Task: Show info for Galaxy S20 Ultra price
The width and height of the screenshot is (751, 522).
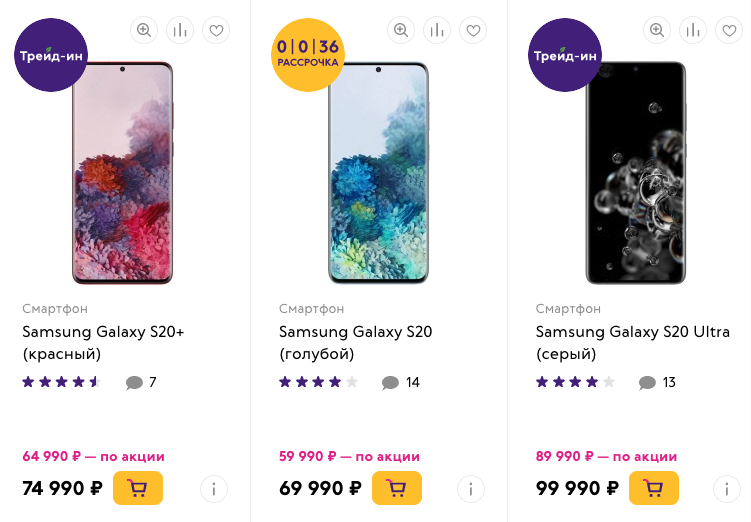Action: click(727, 489)
